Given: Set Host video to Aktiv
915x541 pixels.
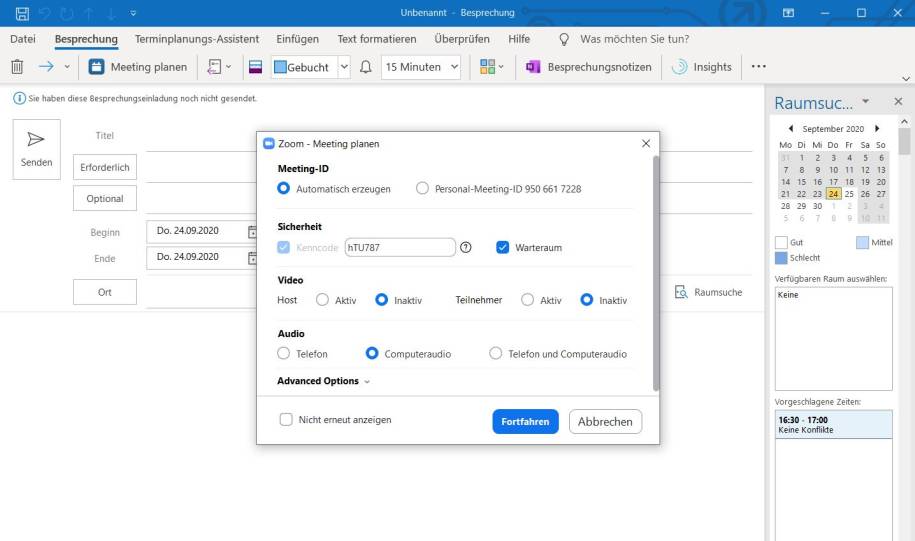Looking at the screenshot, I should [322, 300].
